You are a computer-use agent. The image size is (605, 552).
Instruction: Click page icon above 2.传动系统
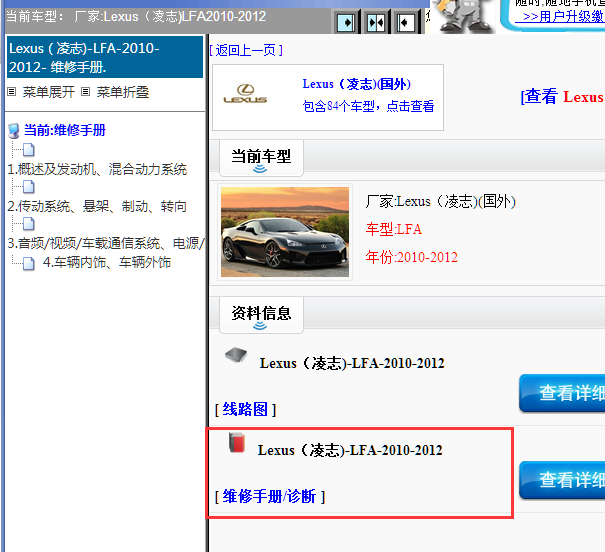click(x=29, y=187)
